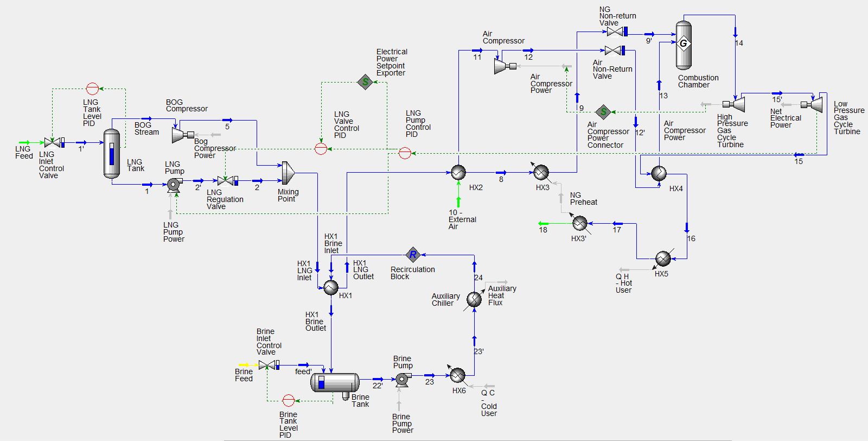Viewport: 868px width, 441px height.
Task: Select the Brine Pump icon
Action: (x=402, y=379)
